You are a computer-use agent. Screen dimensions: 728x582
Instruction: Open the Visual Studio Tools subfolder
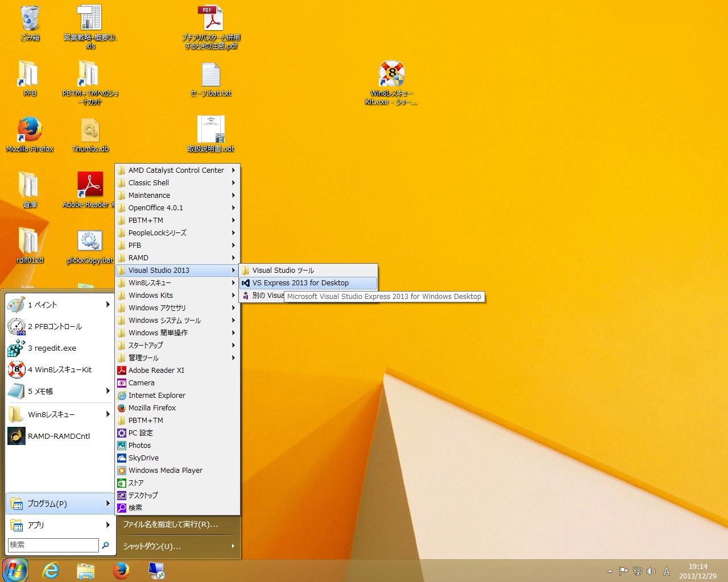tap(283, 271)
